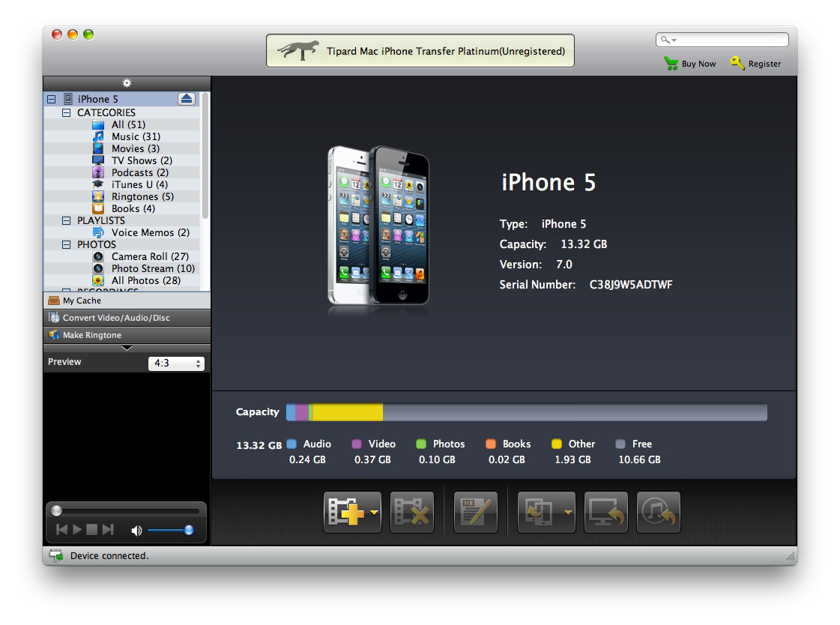Click the device tree vertical scrollbar
Image resolution: width=840 pixels, height=625 pixels.
205,155
